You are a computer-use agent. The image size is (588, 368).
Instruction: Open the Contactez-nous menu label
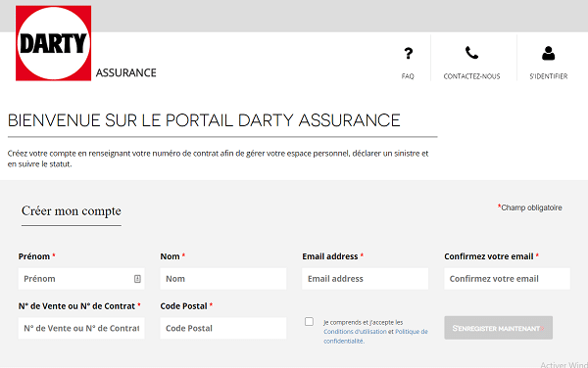coord(471,76)
